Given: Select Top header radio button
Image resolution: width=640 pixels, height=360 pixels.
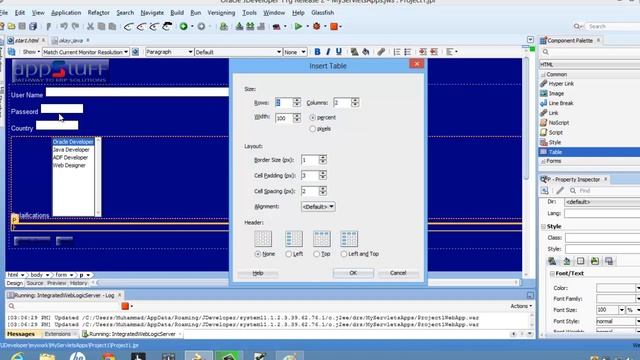Looking at the screenshot, I should coord(316,254).
